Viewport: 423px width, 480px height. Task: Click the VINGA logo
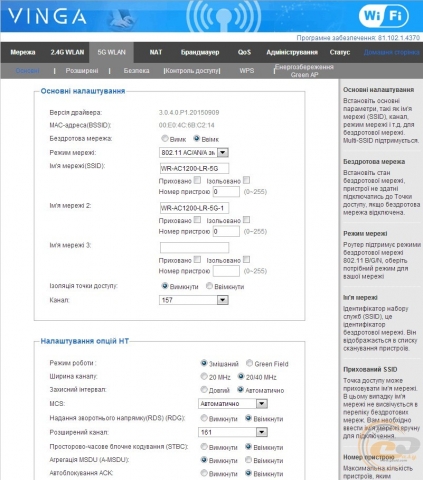pyautogui.click(x=47, y=16)
